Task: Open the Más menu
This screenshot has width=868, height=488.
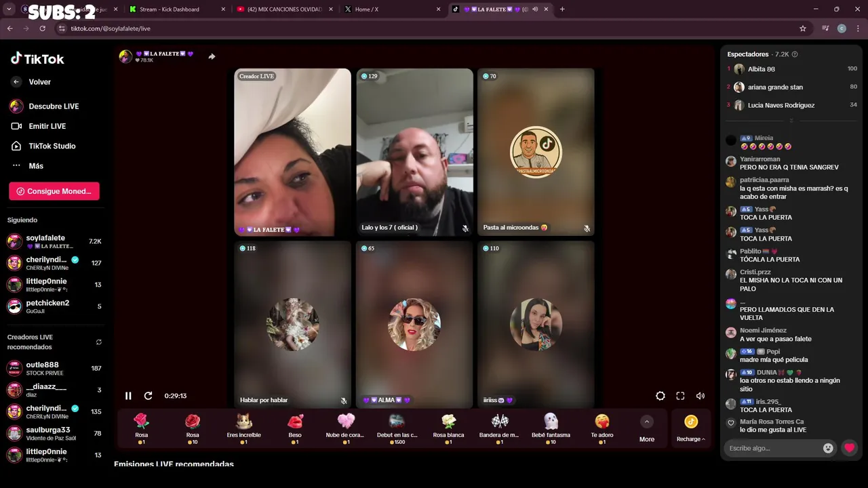Action: tap(27, 166)
